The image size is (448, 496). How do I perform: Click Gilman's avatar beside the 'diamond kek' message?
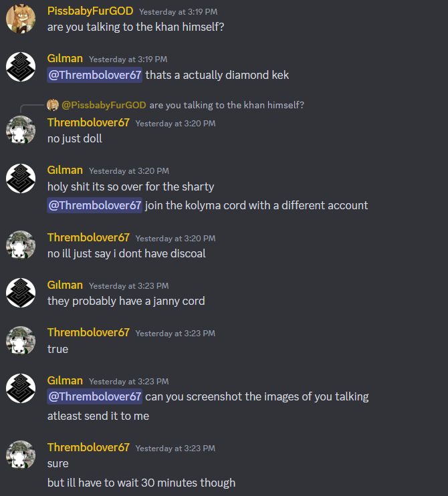[21, 67]
